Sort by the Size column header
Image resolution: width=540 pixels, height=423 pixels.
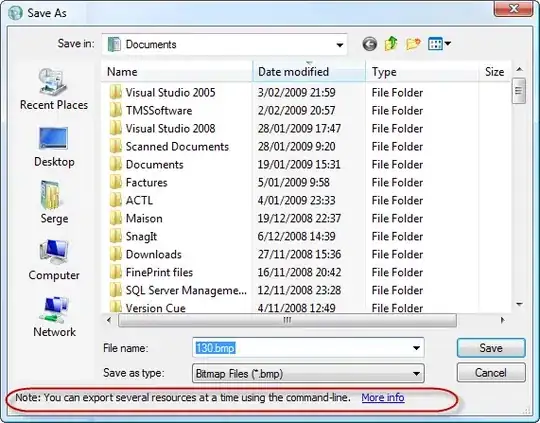495,72
